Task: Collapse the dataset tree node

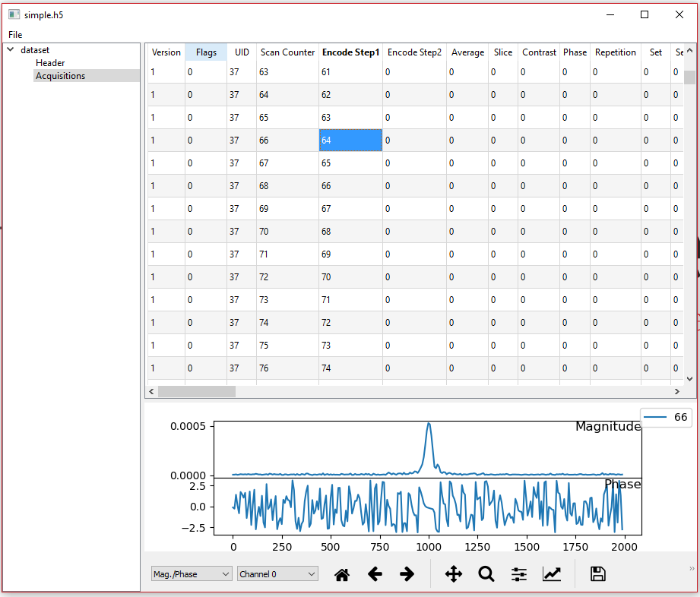Action: (11, 49)
